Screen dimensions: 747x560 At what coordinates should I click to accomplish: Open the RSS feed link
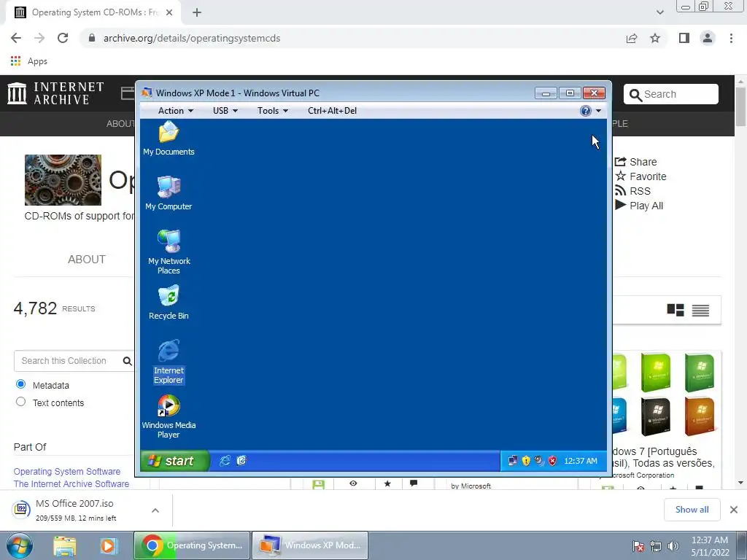pyautogui.click(x=632, y=191)
